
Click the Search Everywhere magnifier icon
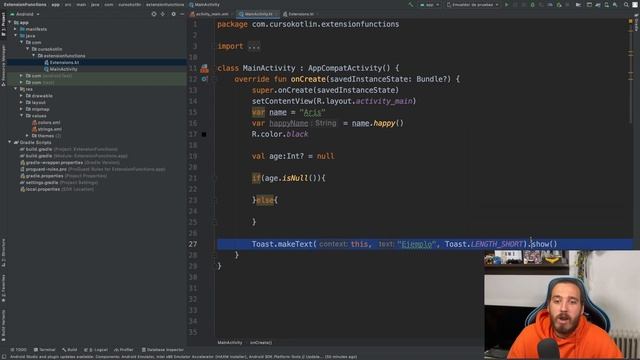[x=626, y=4]
